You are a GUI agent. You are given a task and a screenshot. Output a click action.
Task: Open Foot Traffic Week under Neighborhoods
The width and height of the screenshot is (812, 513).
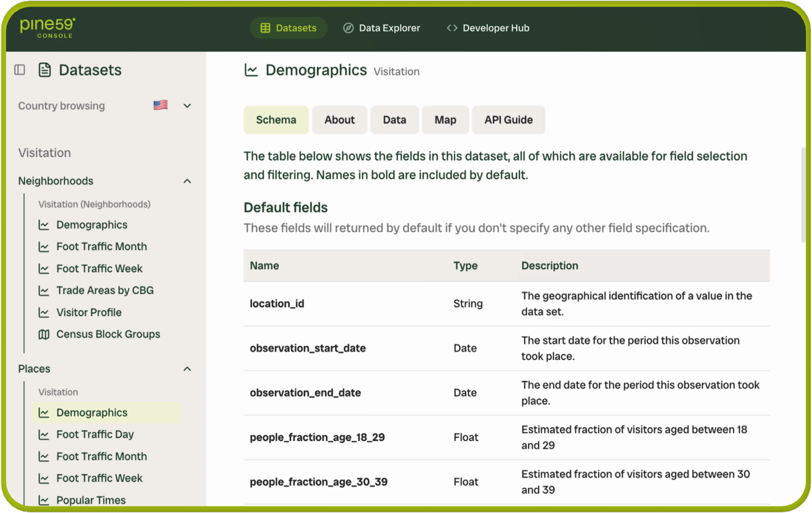(x=99, y=269)
